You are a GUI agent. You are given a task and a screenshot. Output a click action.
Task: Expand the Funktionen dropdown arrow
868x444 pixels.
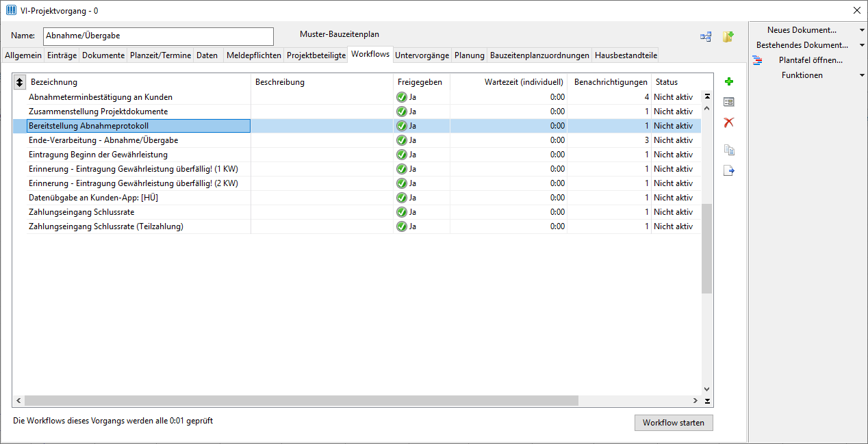point(862,75)
